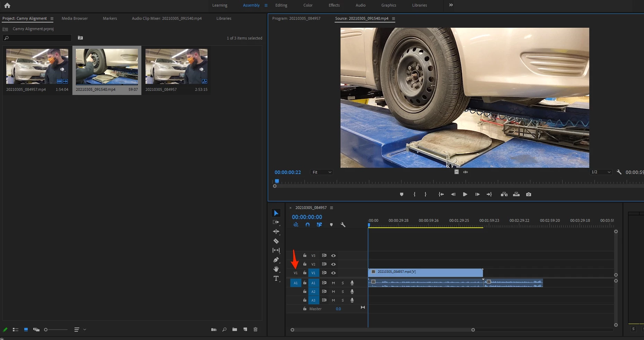Screen dimensions: 644x340
Task: Select the Type tool
Action: (276, 278)
